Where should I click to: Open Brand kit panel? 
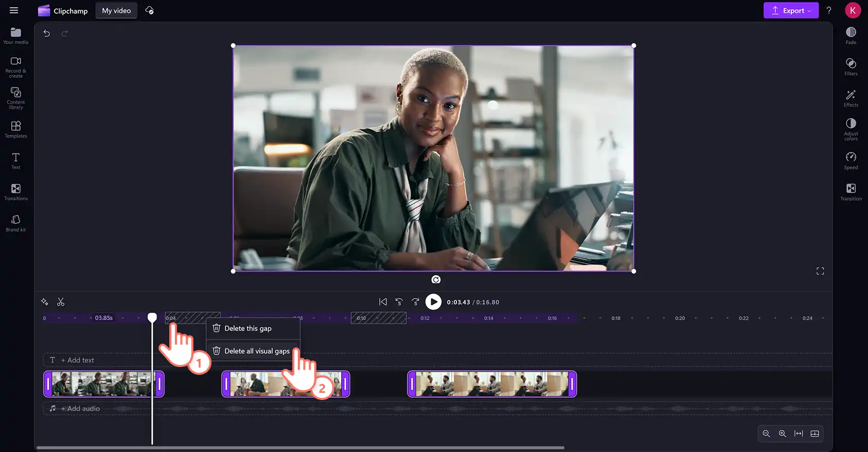click(16, 223)
